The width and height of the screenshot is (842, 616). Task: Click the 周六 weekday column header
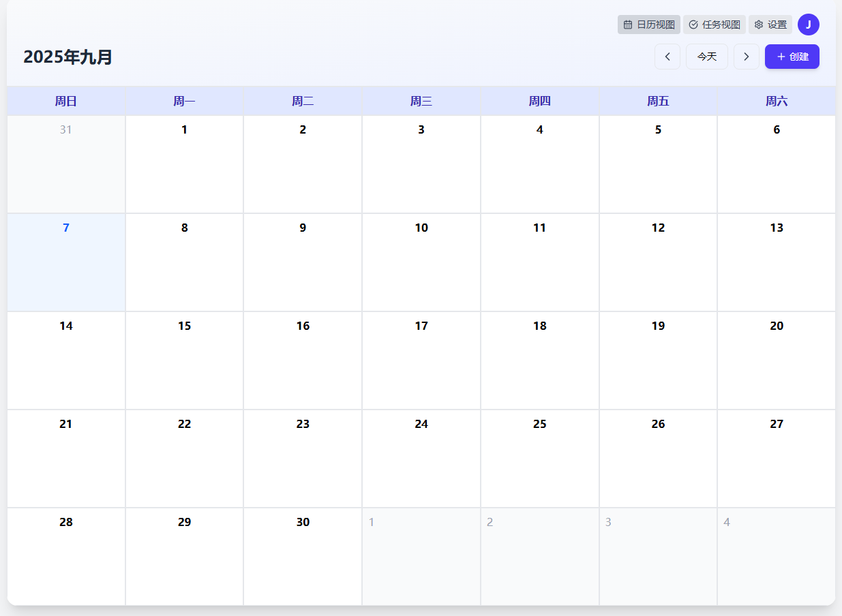pyautogui.click(x=776, y=102)
